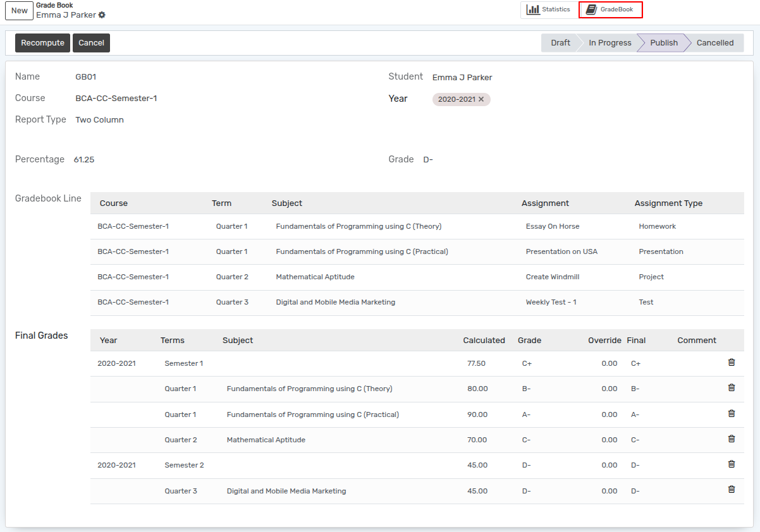Viewport: 760px width, 532px height.
Task: Open the Statistics smart button
Action: [549, 9]
